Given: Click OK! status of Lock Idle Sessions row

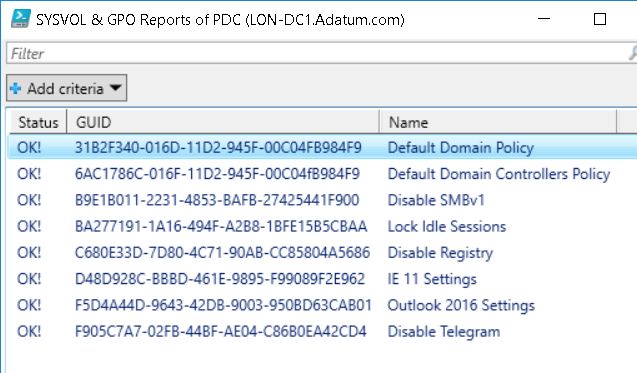Looking at the screenshot, I should click(x=29, y=226).
